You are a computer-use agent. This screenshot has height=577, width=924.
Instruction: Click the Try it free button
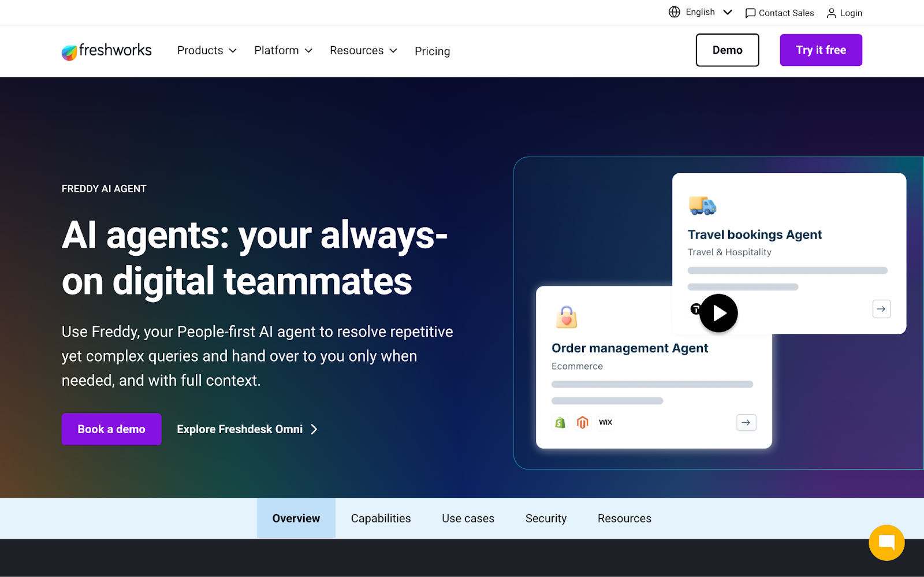(821, 50)
